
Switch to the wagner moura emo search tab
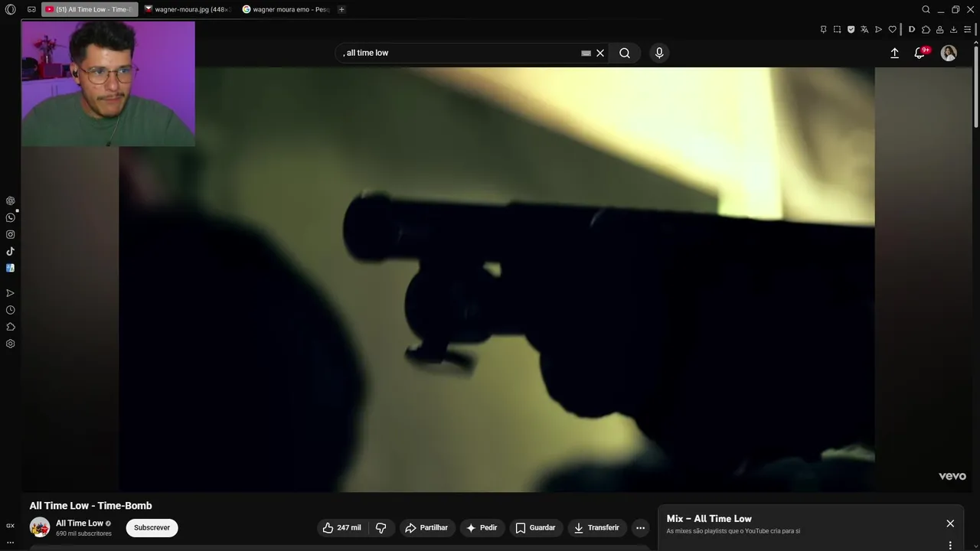(x=285, y=9)
